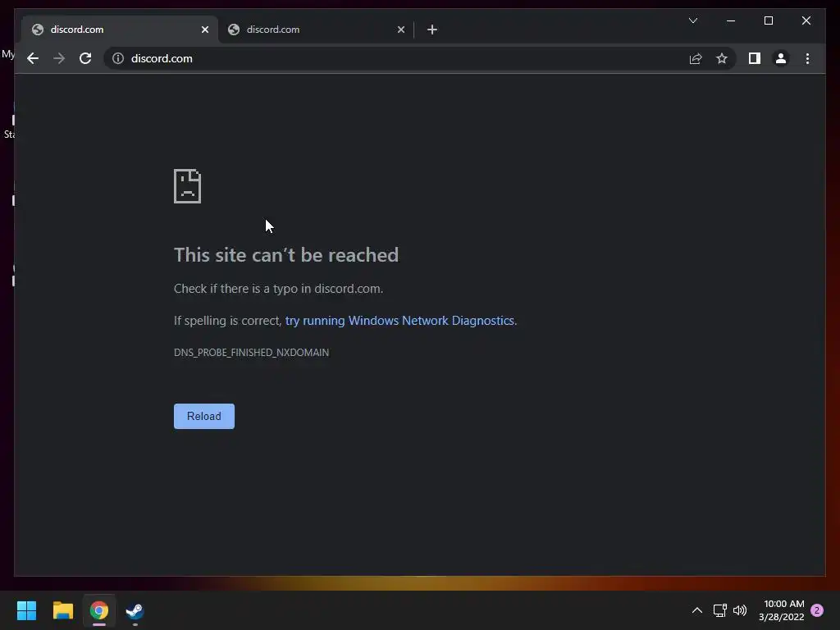Minimize the Chrome window
Viewport: 840px width, 630px height.
coord(731,21)
